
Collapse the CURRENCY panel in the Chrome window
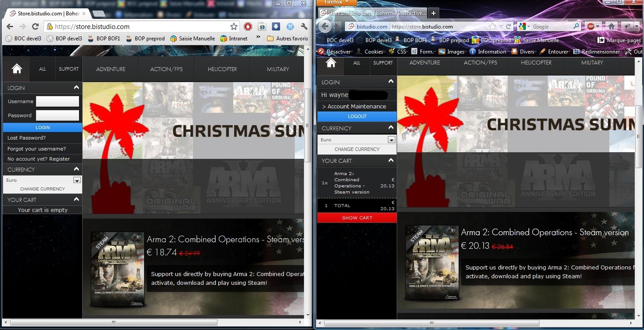(x=76, y=169)
